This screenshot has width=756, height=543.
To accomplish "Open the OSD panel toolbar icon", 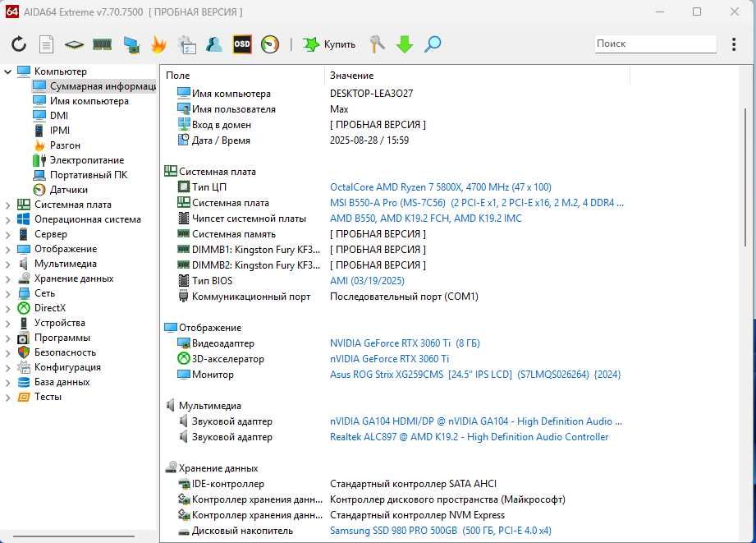I will [241, 44].
